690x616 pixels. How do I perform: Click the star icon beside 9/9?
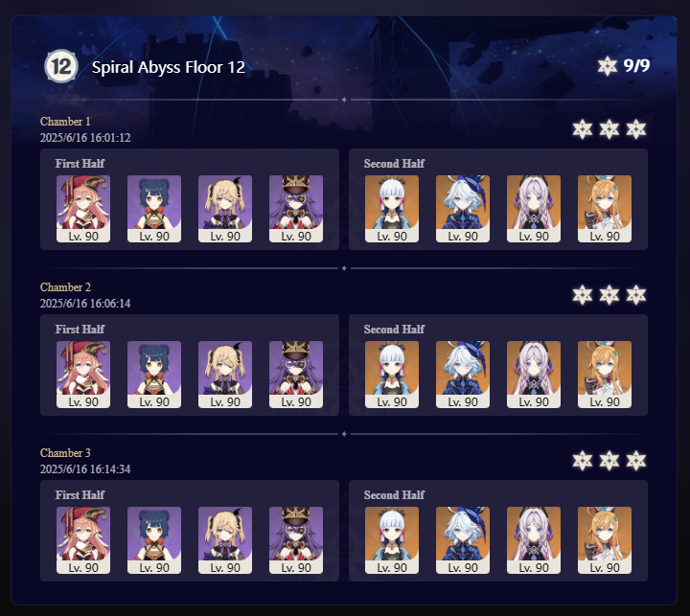608,66
